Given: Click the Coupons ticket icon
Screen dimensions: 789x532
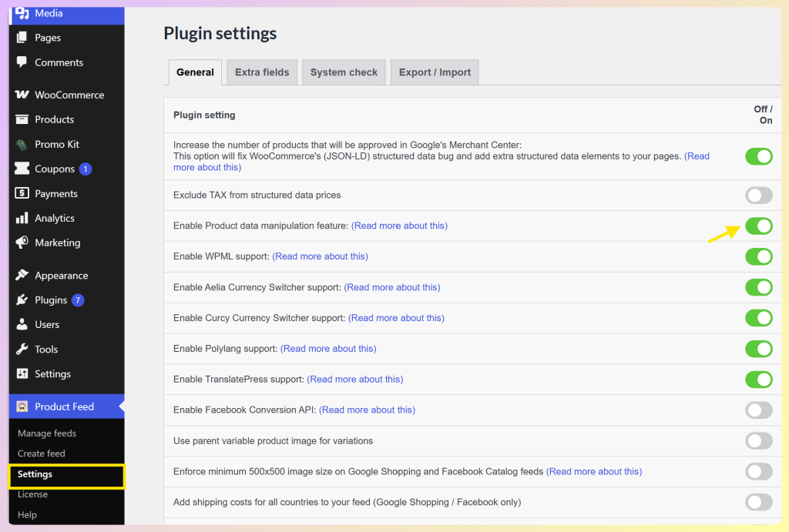Looking at the screenshot, I should tap(22, 169).
